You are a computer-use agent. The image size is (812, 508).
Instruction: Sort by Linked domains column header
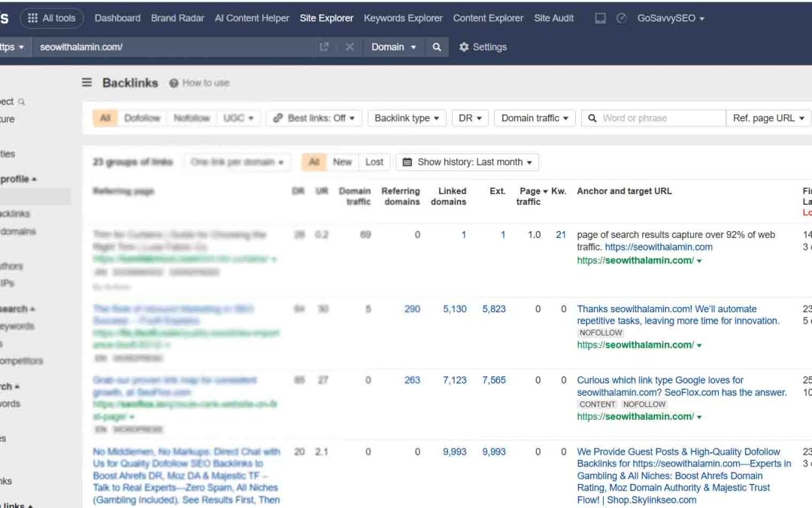coord(448,196)
